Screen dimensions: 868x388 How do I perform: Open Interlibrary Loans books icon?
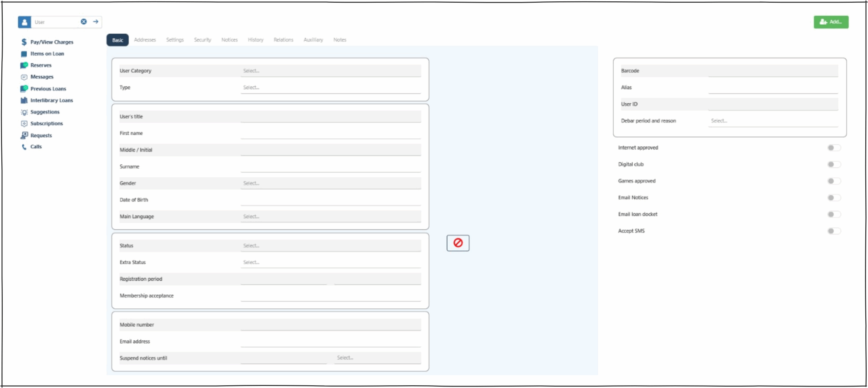coord(24,100)
